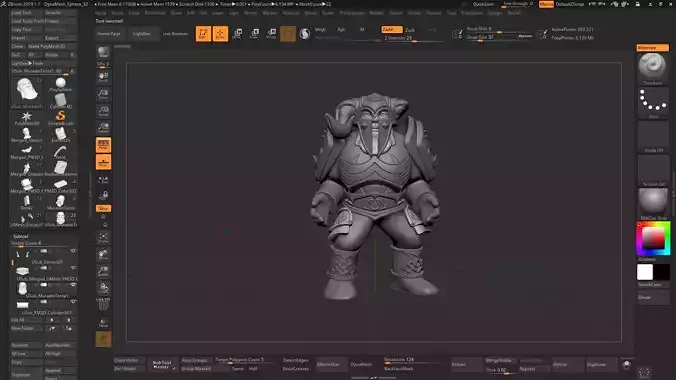Image resolution: width=676 pixels, height=380 pixels.
Task: Open the MatCap Gray material selector
Action: tap(653, 204)
